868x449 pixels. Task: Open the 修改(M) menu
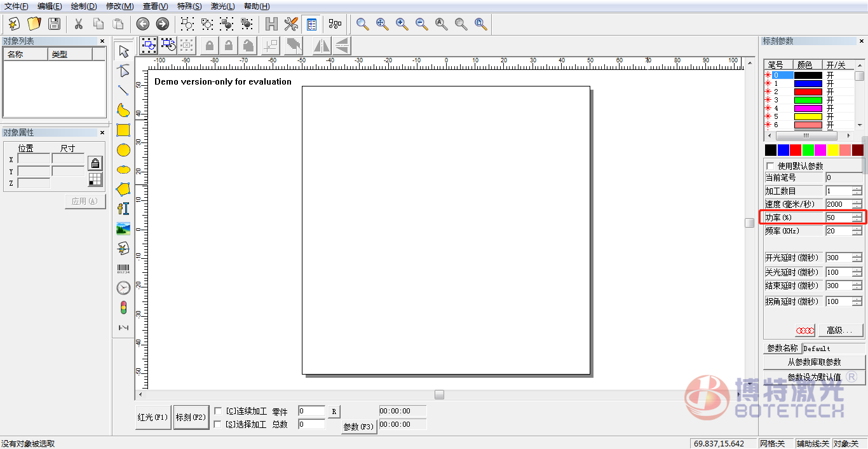119,6
